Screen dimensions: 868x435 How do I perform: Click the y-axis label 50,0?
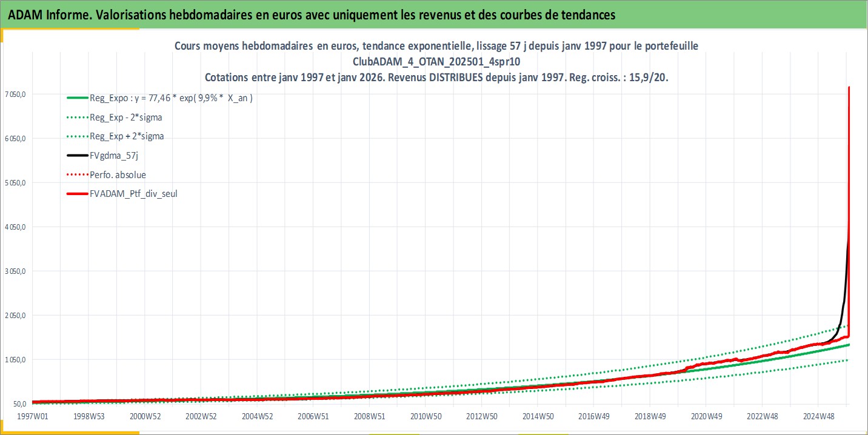pyautogui.click(x=19, y=404)
